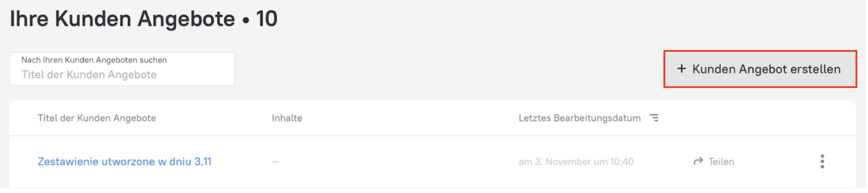
Task: Click the Nach Ihren Kunden Angeboten suchen label
Action: 94,60
